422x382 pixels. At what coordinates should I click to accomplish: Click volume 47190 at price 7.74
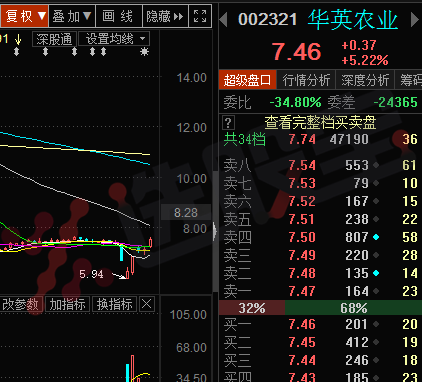pos(349,139)
